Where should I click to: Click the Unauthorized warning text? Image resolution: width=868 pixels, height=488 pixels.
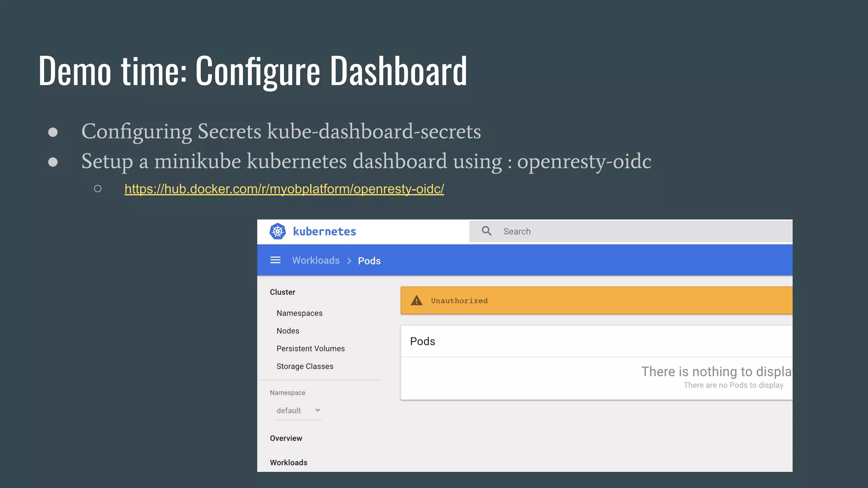click(x=459, y=301)
